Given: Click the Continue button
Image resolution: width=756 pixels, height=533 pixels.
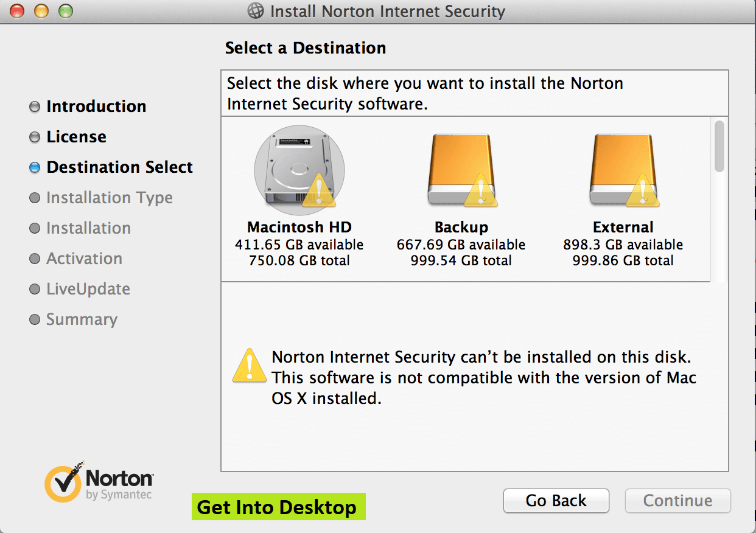Looking at the screenshot, I should pos(677,501).
